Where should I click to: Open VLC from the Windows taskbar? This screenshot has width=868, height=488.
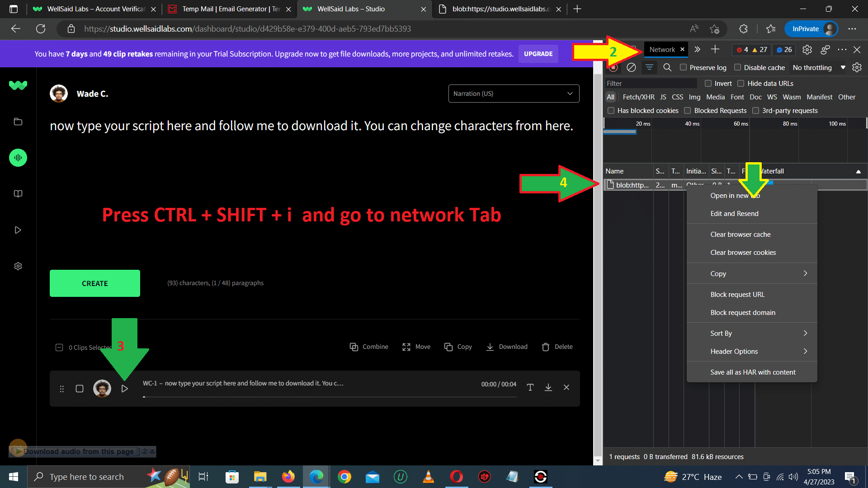click(428, 477)
